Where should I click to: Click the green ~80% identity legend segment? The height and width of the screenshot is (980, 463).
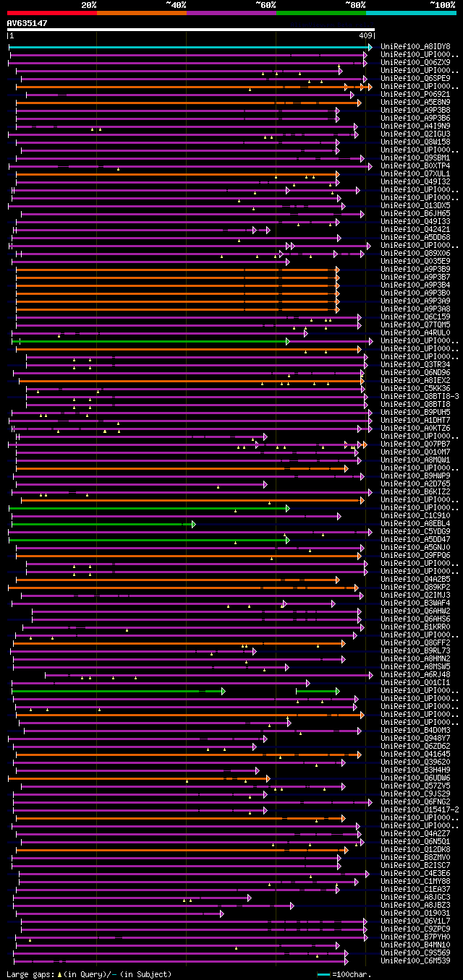click(x=321, y=13)
